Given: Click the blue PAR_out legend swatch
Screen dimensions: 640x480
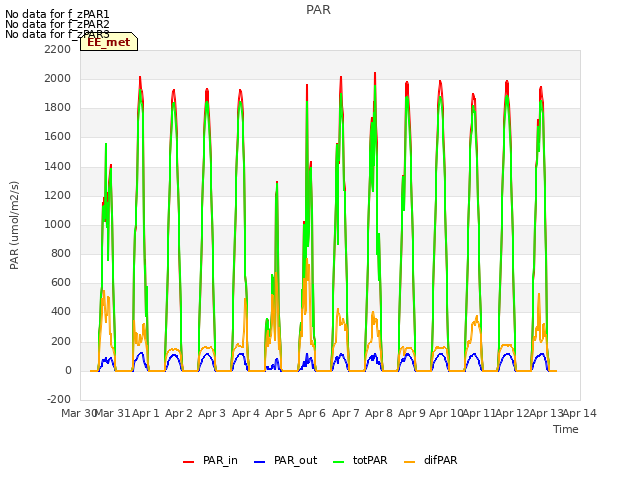Looking at the screenshot, I should coord(260,462).
